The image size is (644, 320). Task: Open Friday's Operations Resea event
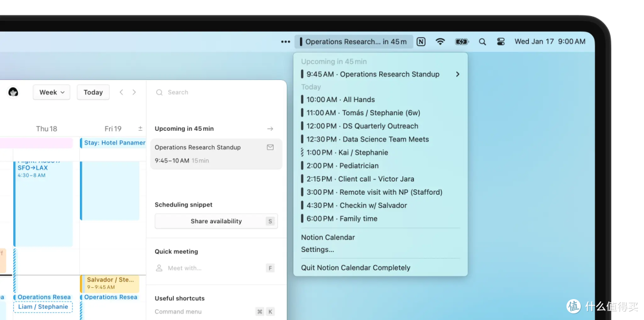click(x=110, y=297)
